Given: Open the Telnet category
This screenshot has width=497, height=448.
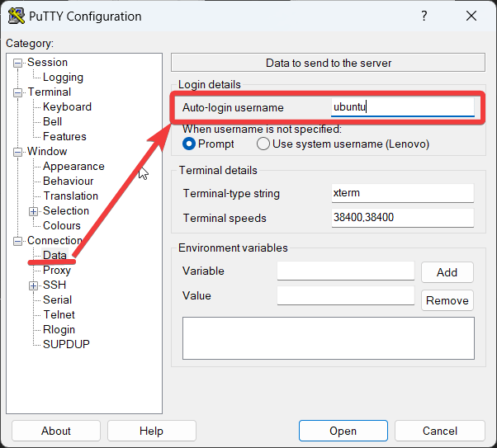Looking at the screenshot, I should pos(59,314).
